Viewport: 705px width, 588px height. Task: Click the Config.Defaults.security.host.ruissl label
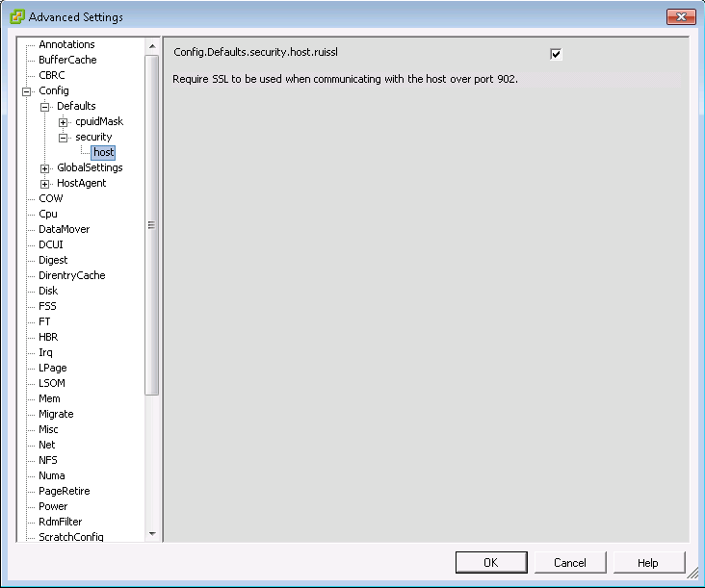point(255,52)
